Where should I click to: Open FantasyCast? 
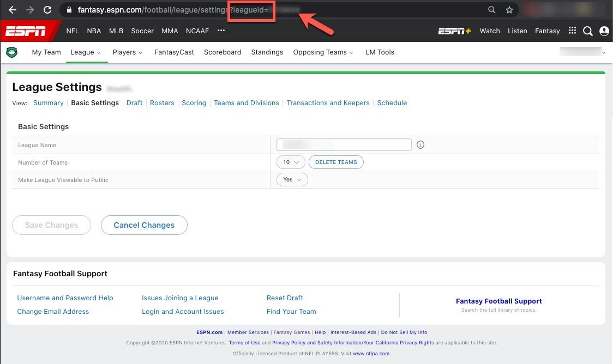click(174, 52)
